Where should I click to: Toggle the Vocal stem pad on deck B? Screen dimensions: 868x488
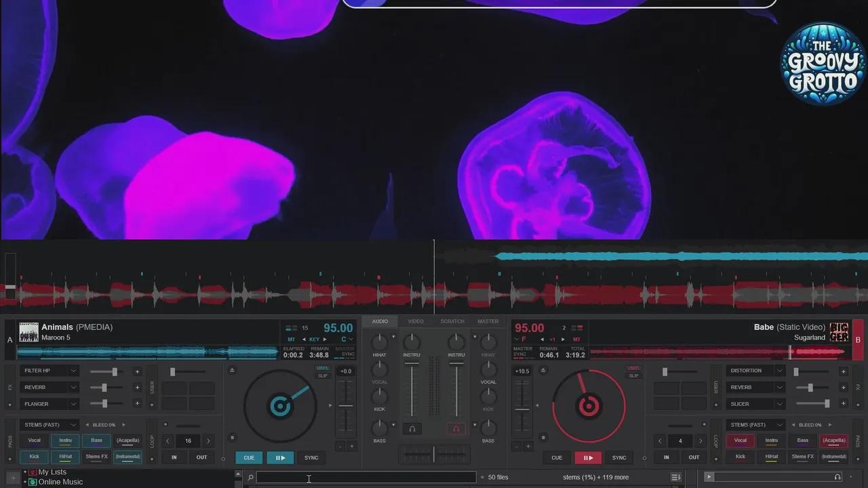[741, 441]
